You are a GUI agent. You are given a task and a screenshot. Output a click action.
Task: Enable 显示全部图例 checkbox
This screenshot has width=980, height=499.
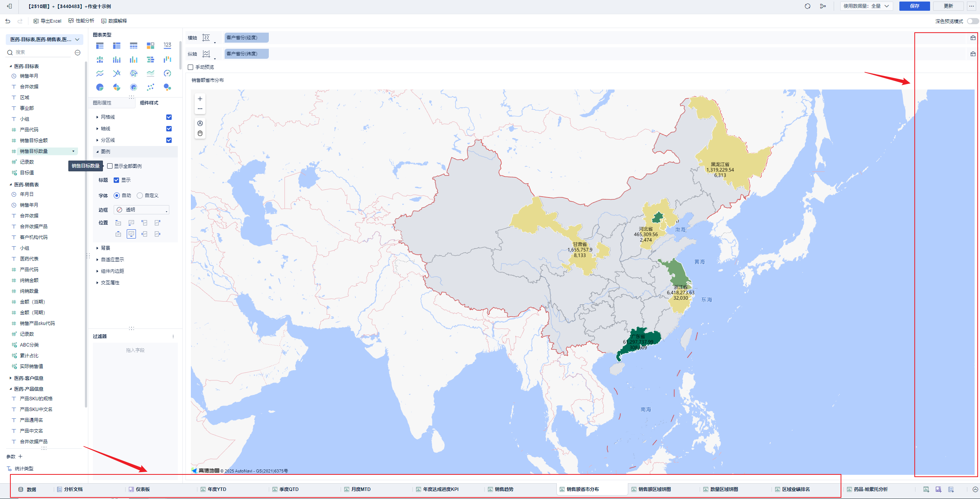point(110,166)
